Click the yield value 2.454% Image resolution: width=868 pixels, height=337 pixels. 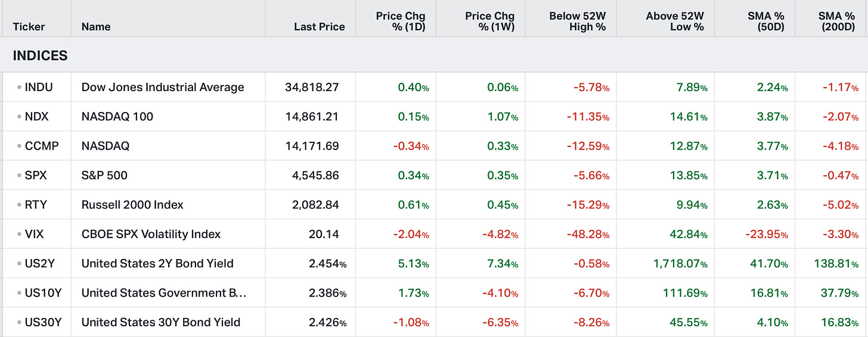tap(327, 264)
